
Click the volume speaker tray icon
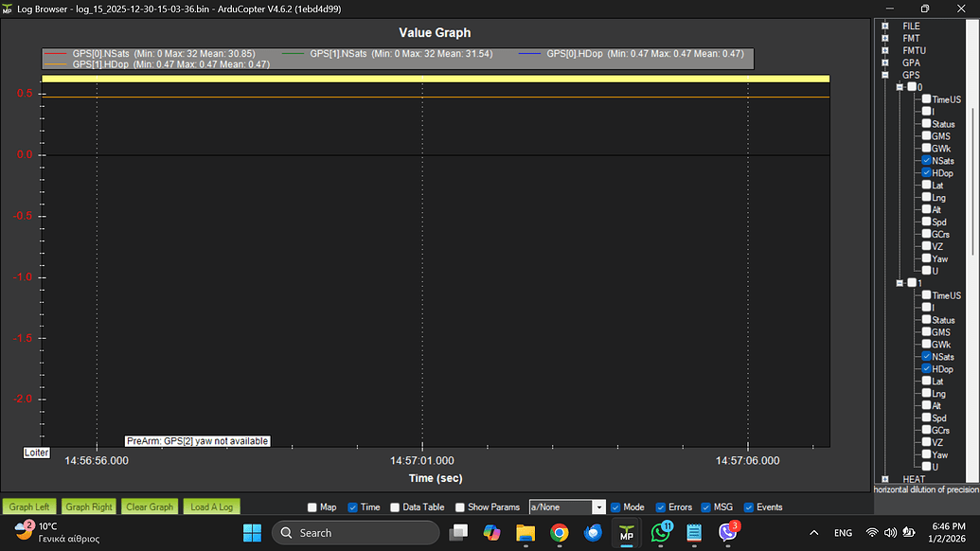(890, 533)
